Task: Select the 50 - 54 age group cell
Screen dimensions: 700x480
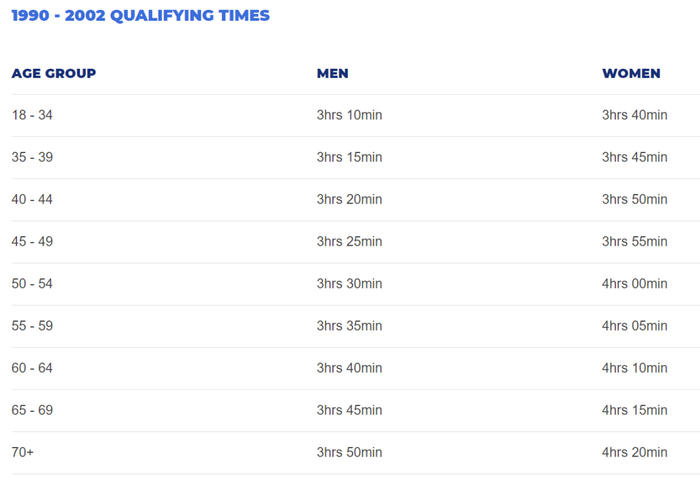Action: (x=32, y=283)
